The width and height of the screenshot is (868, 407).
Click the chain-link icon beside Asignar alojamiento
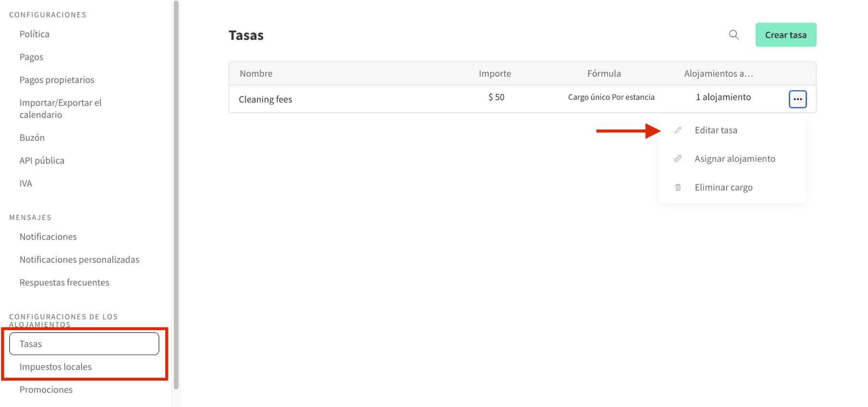[678, 158]
